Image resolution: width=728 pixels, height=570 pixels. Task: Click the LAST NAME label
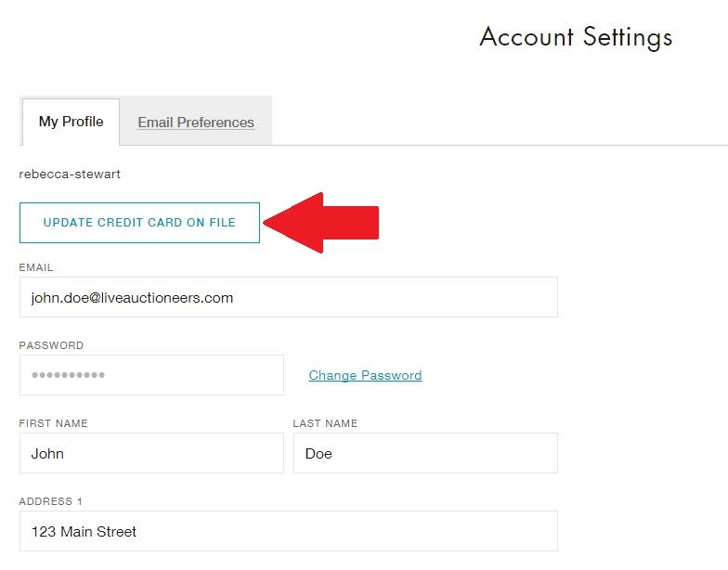[325, 423]
